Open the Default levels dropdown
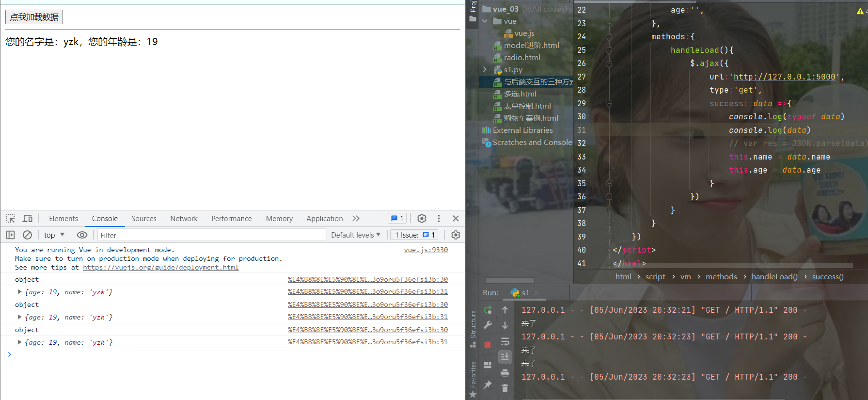Viewport: 868px width, 400px height. (x=356, y=235)
